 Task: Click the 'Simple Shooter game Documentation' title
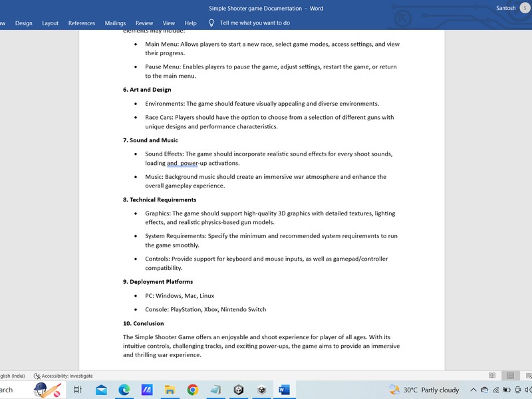[255, 9]
